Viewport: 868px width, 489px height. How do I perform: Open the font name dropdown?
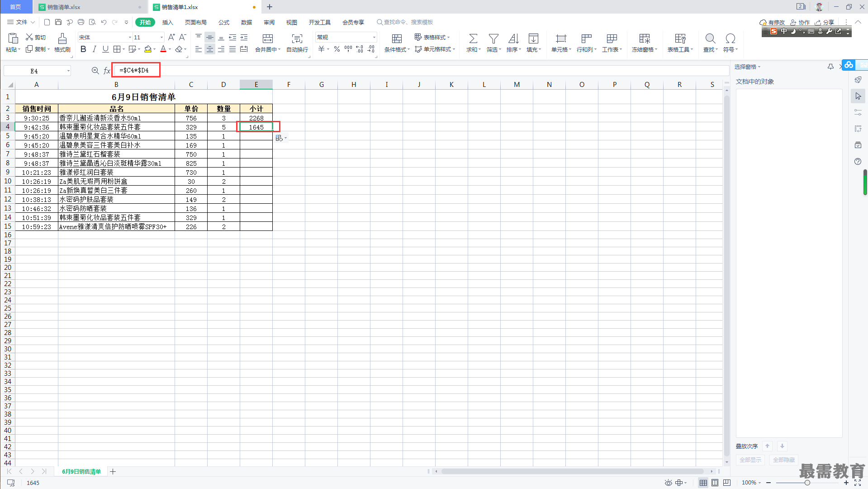[130, 38]
